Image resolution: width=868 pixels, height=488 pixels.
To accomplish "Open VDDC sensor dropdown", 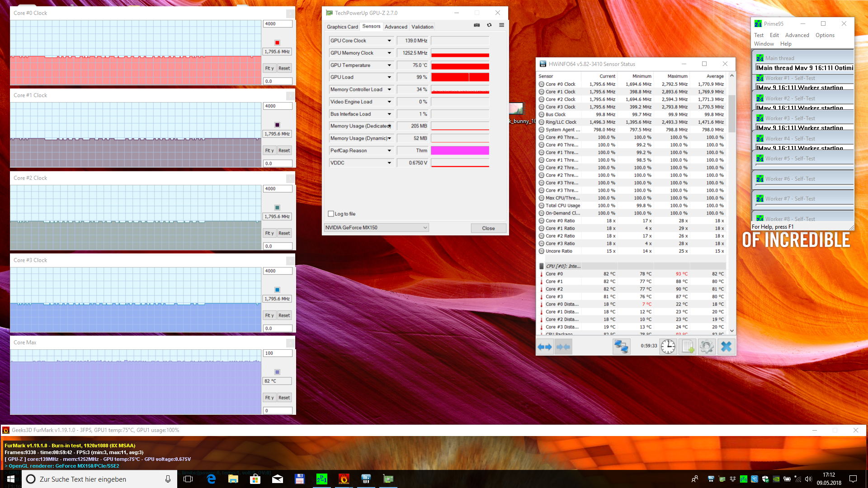I will pyautogui.click(x=389, y=163).
